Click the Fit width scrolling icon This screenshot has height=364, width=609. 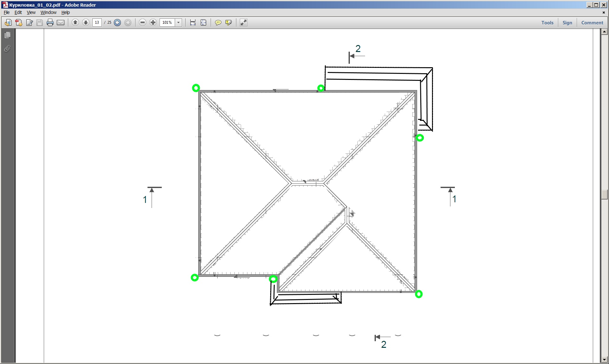click(193, 23)
